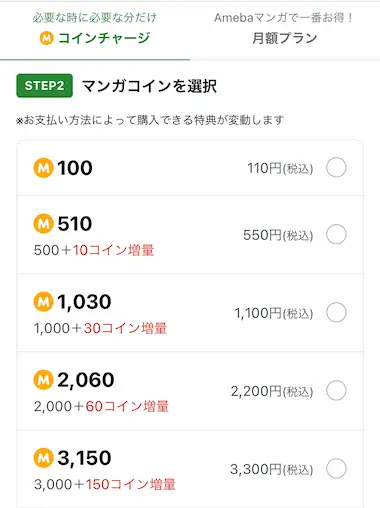Choose the 1,030 coin radio option
This screenshot has width=380, height=508.
(336, 312)
